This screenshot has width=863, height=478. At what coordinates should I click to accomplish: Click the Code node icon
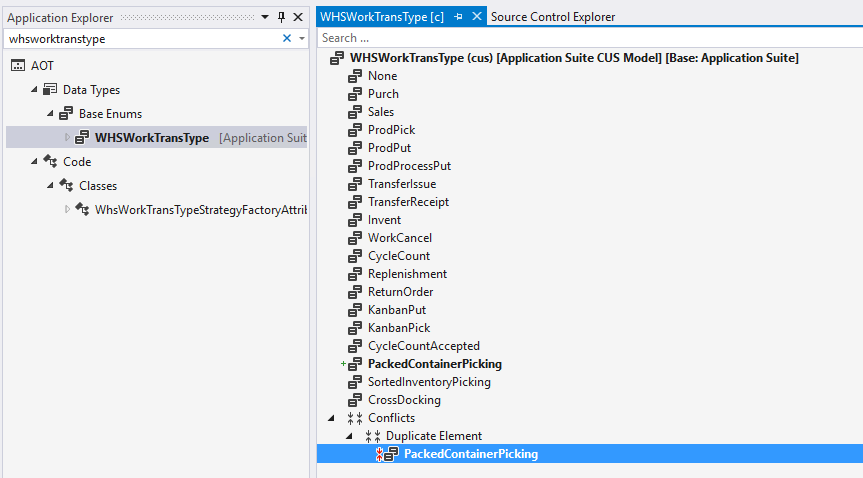pos(50,162)
